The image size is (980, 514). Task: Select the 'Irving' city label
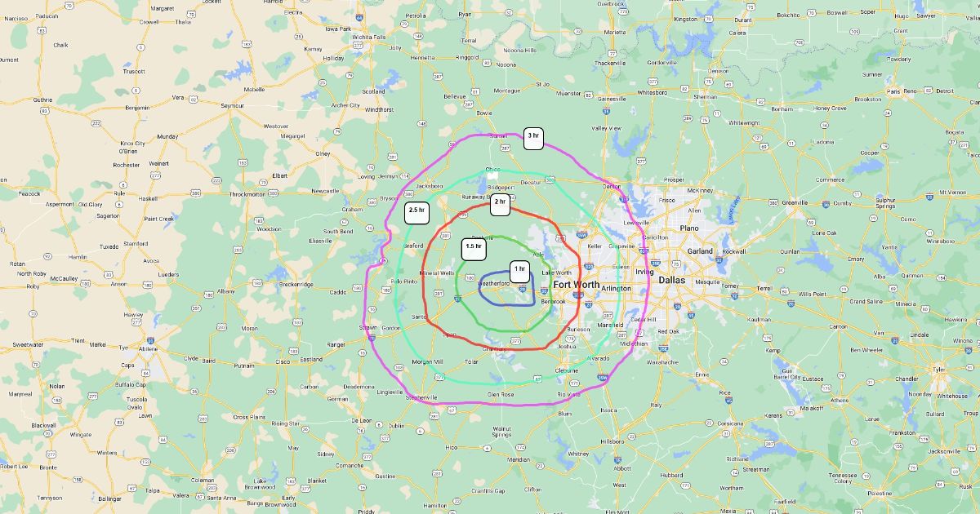pyautogui.click(x=644, y=271)
